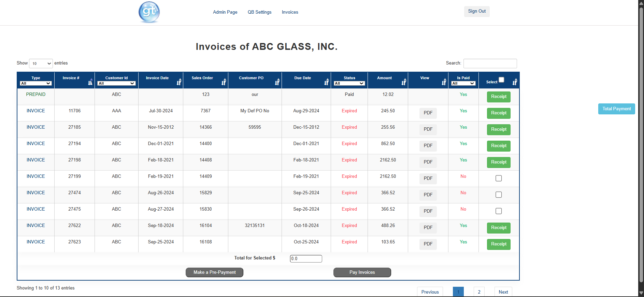The image size is (644, 297).
Task: Go to the Previous page
Action: (430, 292)
